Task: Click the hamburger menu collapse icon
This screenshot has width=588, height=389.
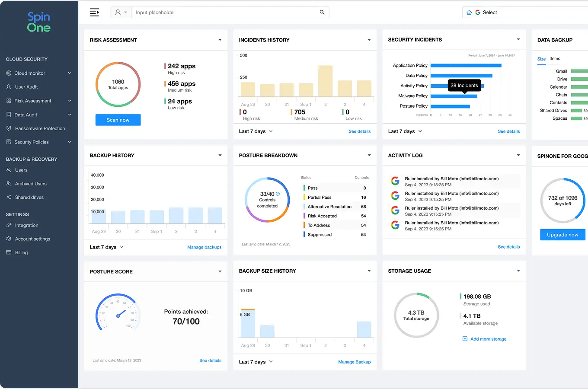Action: [94, 13]
